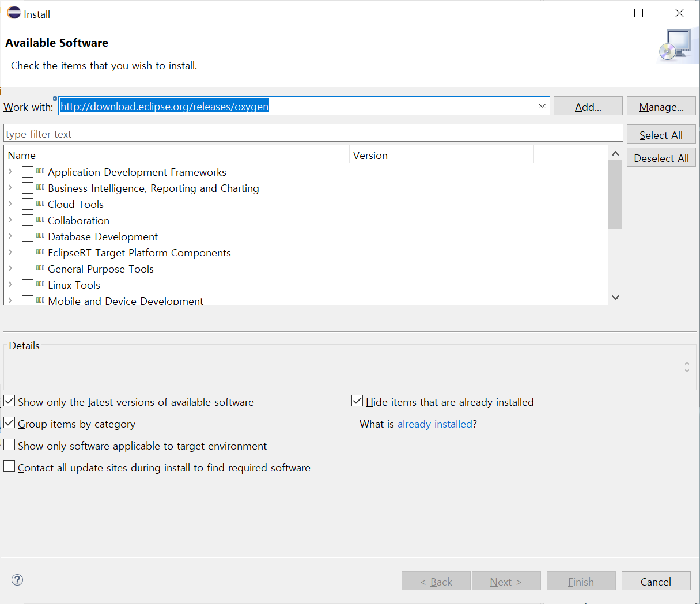Uncheck Group items by category

coord(9,423)
